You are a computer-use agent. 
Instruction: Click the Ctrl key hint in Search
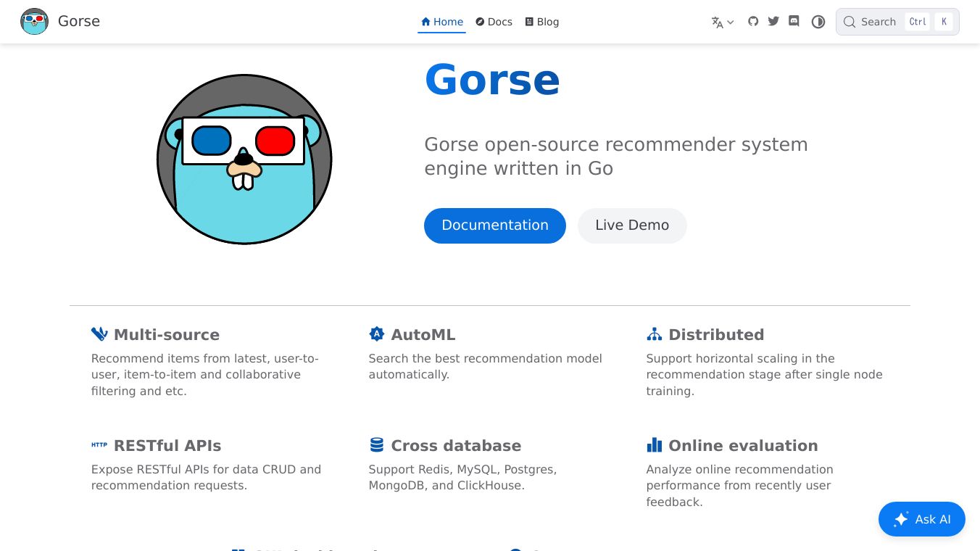pyautogui.click(x=918, y=22)
